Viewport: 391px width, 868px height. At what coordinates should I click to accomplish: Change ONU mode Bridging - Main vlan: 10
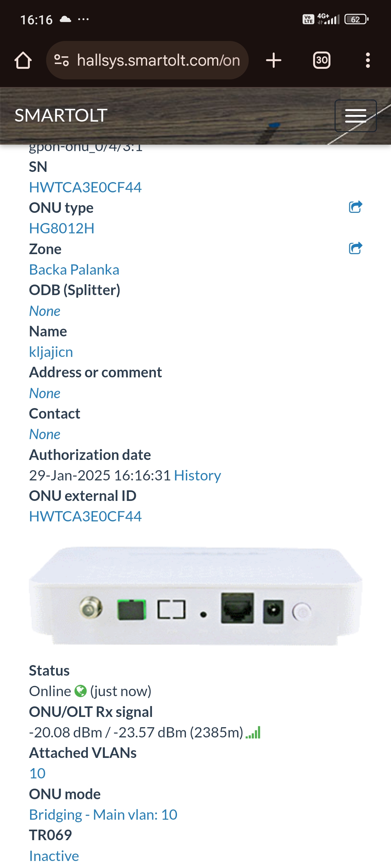click(103, 815)
